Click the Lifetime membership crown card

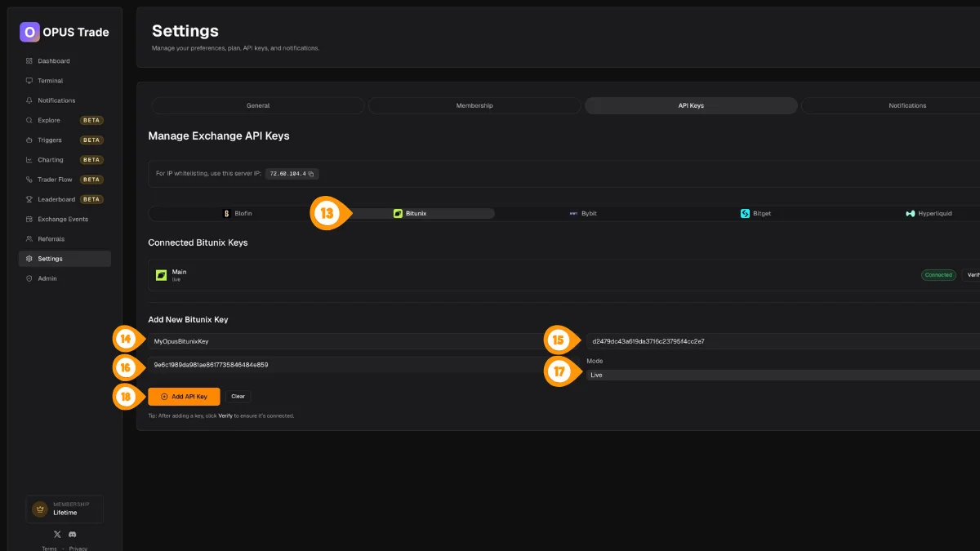(65, 509)
